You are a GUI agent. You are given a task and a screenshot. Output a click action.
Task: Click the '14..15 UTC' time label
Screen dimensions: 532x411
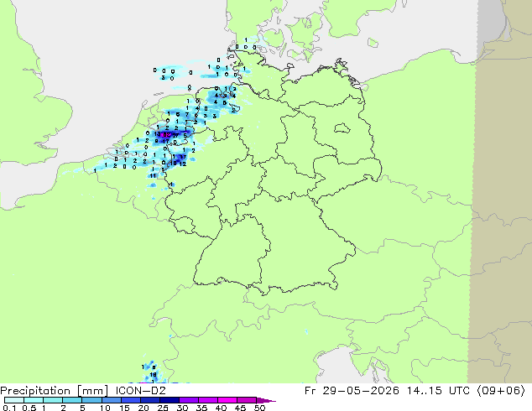tap(438, 391)
